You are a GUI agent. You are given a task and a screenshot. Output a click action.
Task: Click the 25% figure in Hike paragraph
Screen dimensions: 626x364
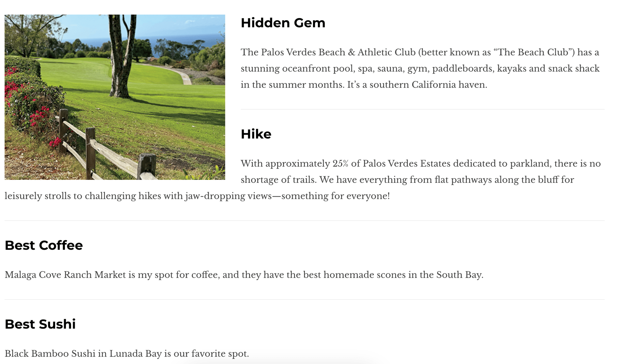[340, 164]
